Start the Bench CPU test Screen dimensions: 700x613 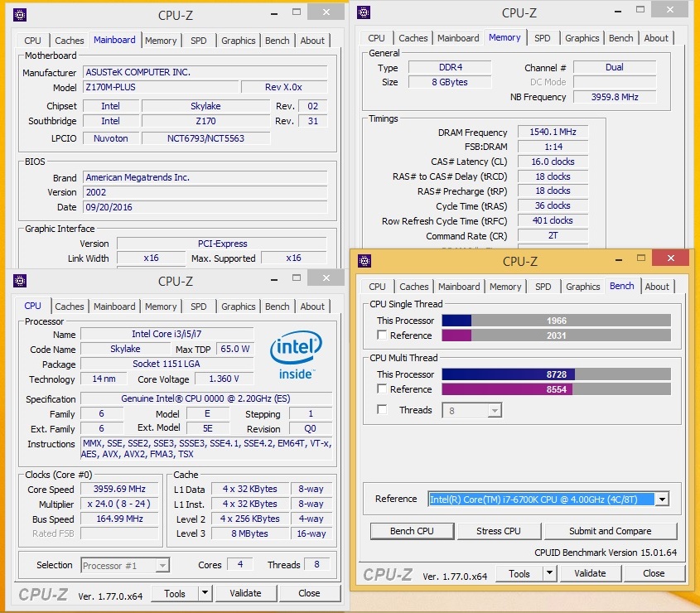coord(412,531)
